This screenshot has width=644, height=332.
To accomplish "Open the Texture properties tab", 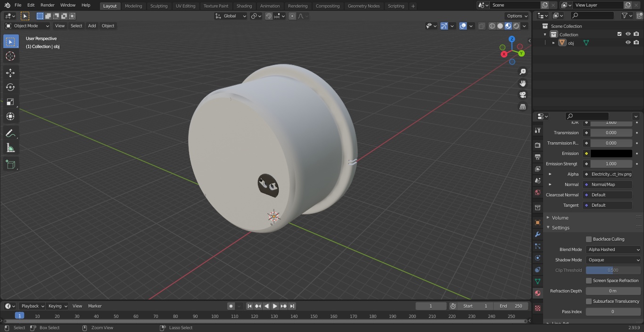I will point(537,308).
